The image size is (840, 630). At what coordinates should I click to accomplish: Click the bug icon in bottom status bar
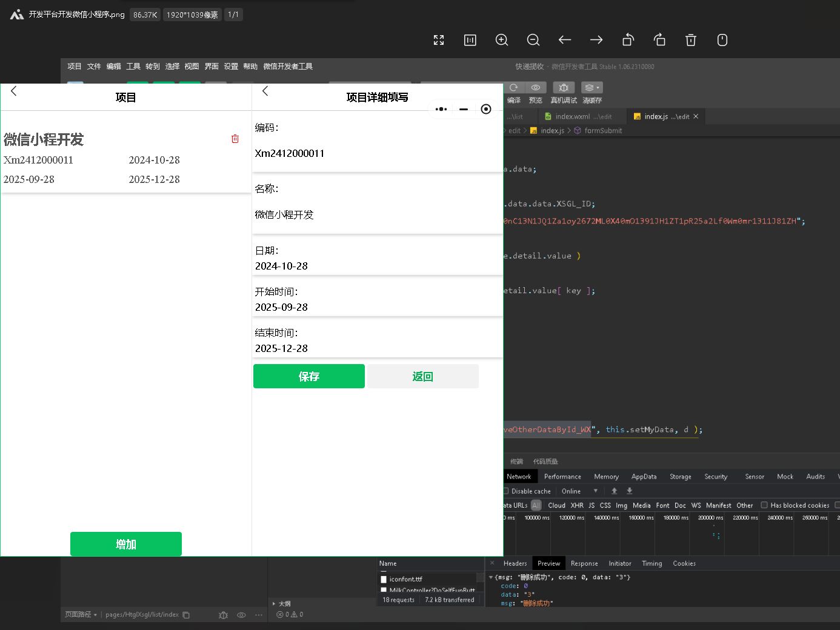click(x=223, y=615)
